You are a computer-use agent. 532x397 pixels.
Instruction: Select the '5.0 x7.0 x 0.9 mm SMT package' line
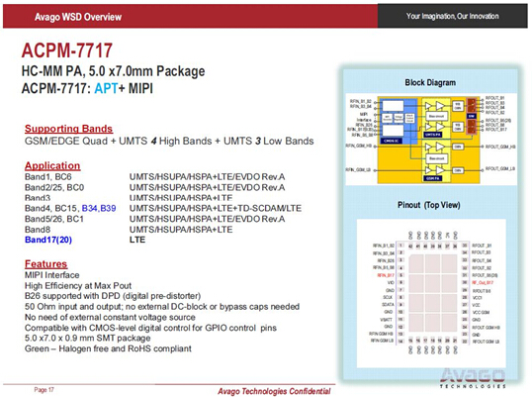(88, 338)
